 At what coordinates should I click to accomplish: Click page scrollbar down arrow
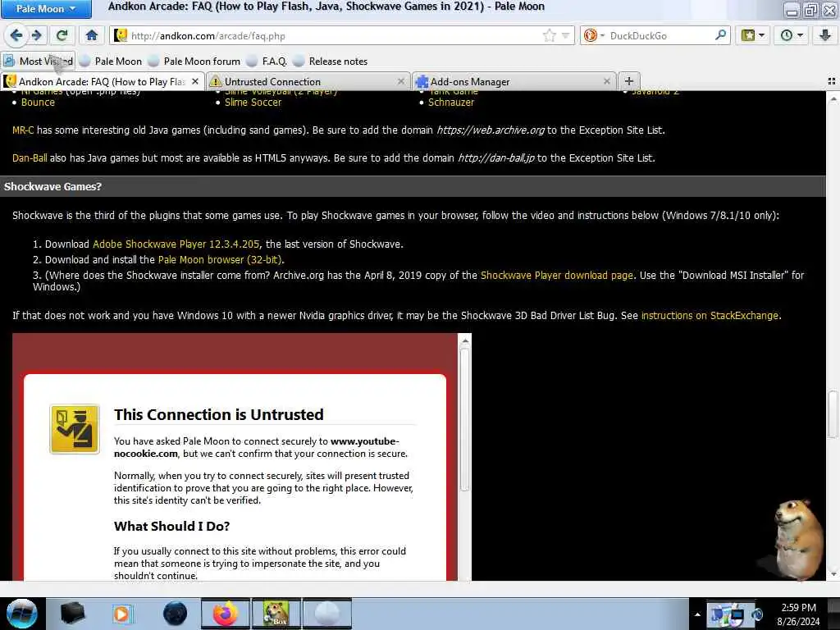pos(833,575)
